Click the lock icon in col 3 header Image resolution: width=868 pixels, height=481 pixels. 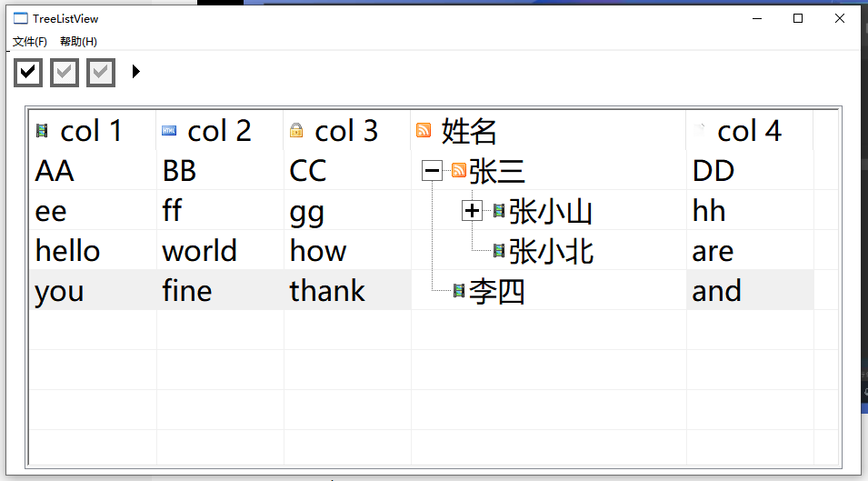(296, 131)
